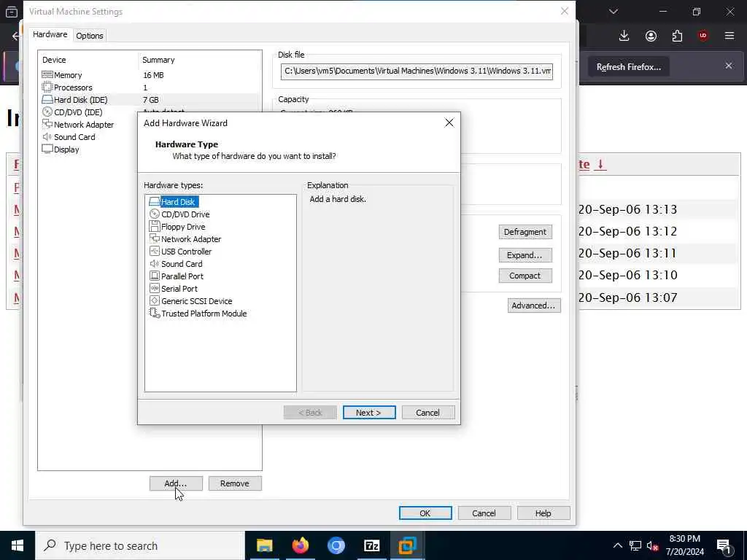Close the Add Hardware Wizard dialog
Viewport: 747px width, 560px height.
pyautogui.click(x=449, y=122)
